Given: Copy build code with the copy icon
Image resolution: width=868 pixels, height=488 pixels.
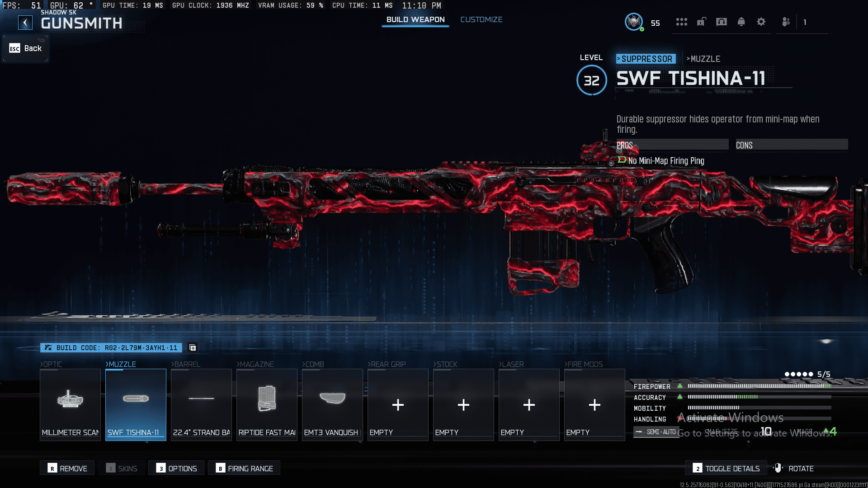Looking at the screenshot, I should pos(193,348).
